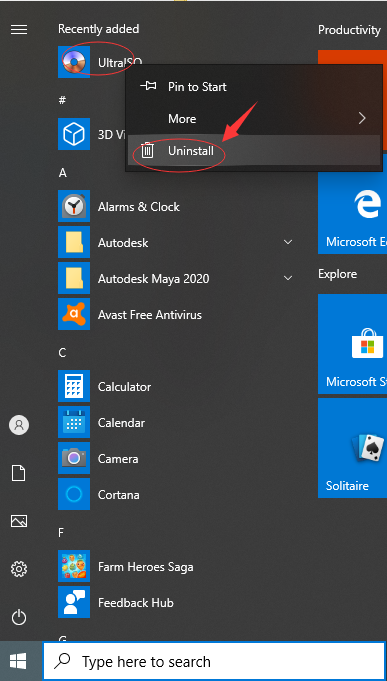Viewport: 387px width, 681px height.
Task: Click the A section letter header
Action: tap(63, 173)
